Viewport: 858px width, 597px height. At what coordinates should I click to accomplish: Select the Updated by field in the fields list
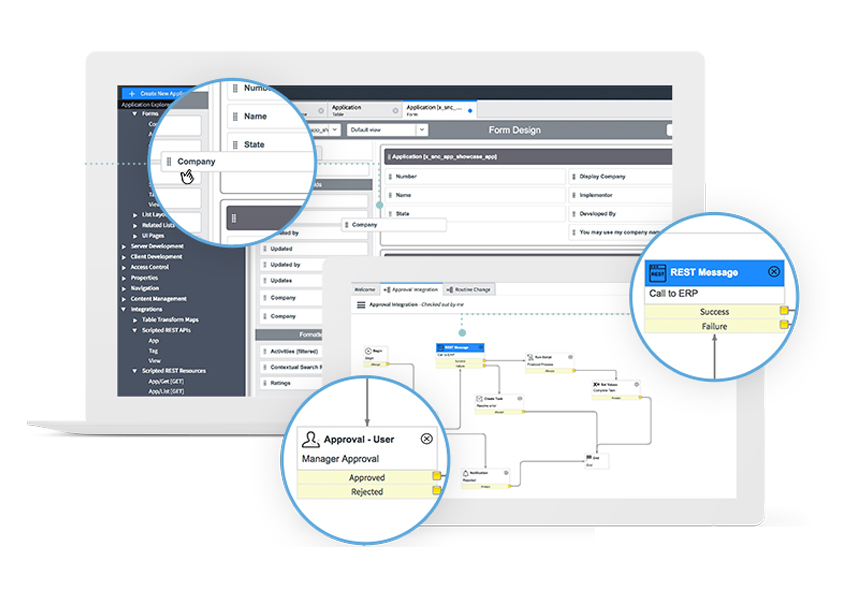(291, 264)
